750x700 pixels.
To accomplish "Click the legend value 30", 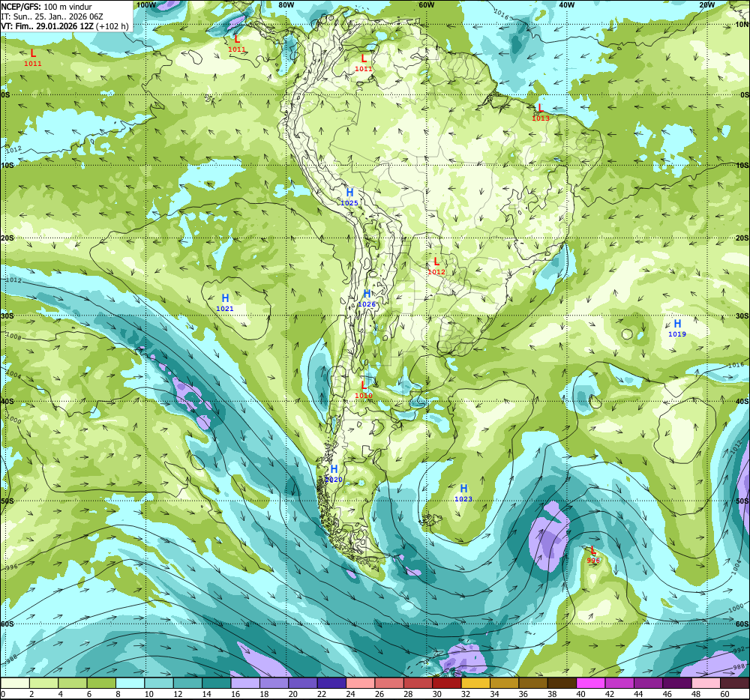I will tap(437, 694).
